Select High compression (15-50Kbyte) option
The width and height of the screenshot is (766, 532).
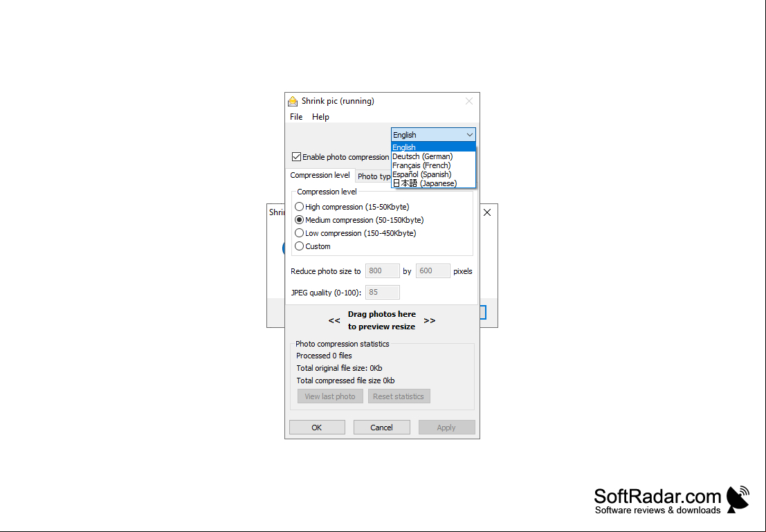point(352,207)
